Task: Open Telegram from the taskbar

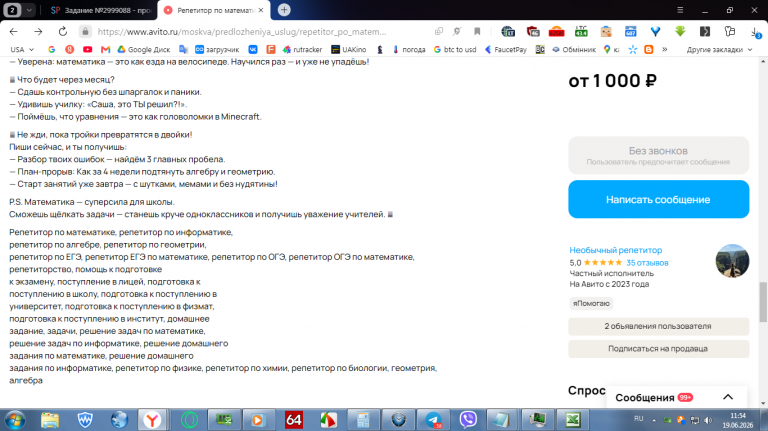Action: click(x=433, y=420)
